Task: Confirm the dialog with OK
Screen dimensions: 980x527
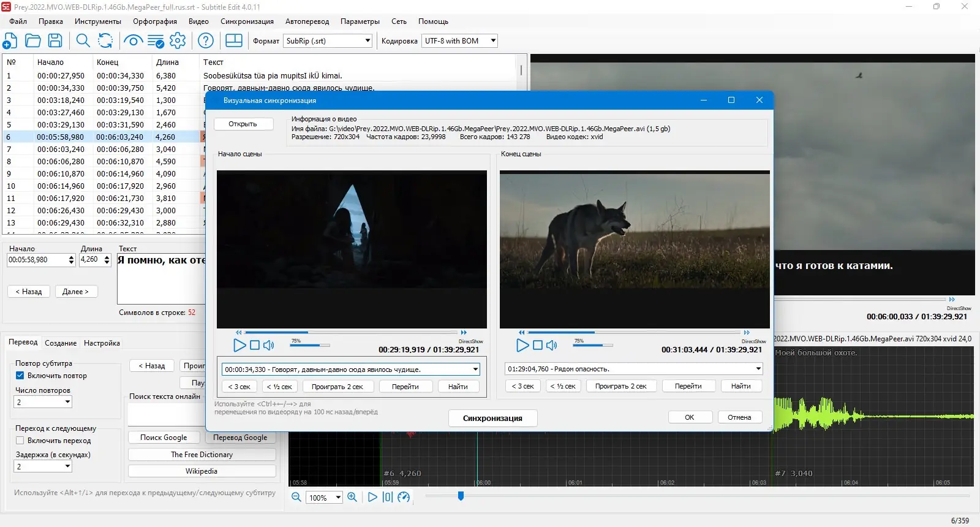Action: point(690,417)
